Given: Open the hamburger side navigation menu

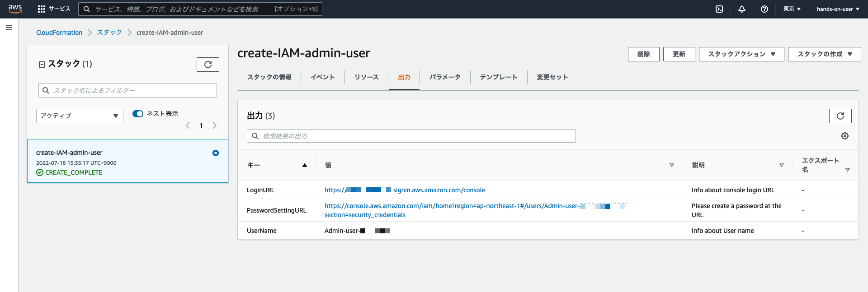Looking at the screenshot, I should pos(9,28).
